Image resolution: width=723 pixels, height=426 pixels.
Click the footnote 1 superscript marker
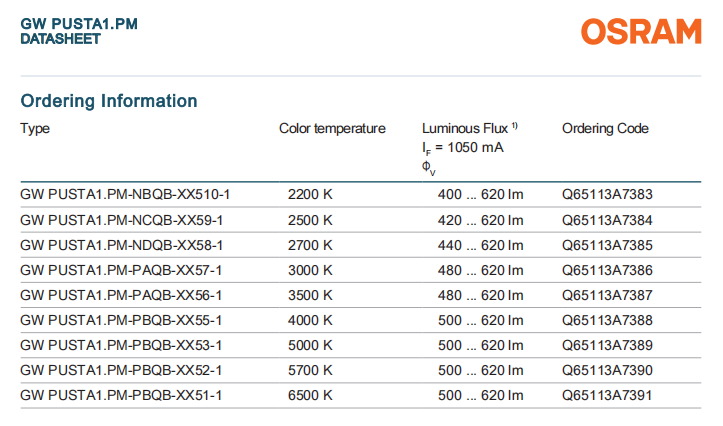pos(515,126)
